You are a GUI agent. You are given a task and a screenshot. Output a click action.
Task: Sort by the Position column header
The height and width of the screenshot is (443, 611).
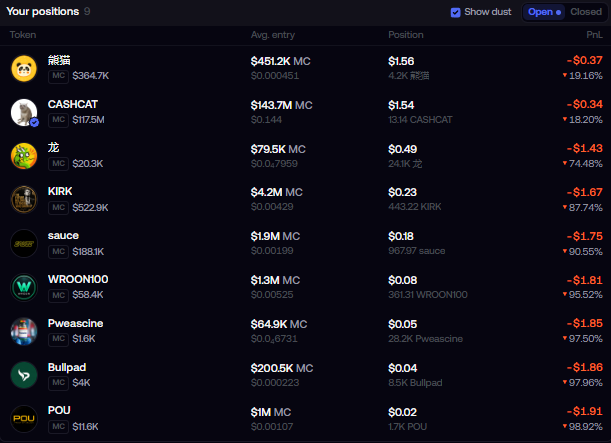pyautogui.click(x=406, y=35)
